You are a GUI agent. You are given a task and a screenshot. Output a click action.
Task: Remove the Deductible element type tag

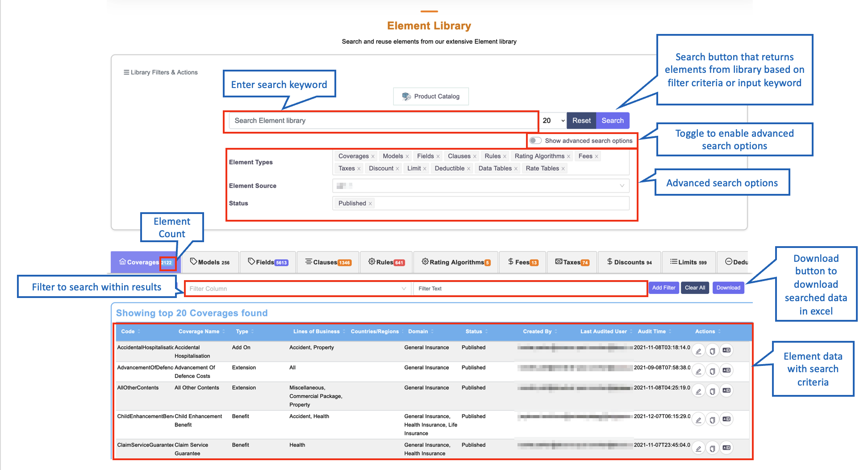click(x=468, y=169)
